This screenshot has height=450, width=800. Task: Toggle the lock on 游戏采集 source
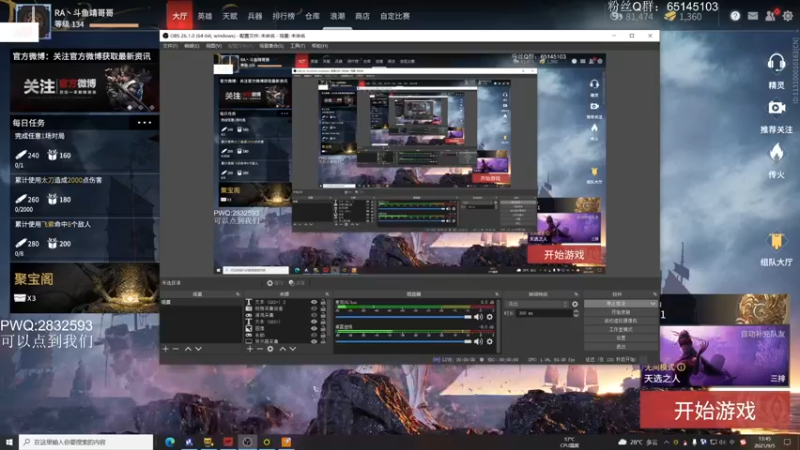click(323, 315)
